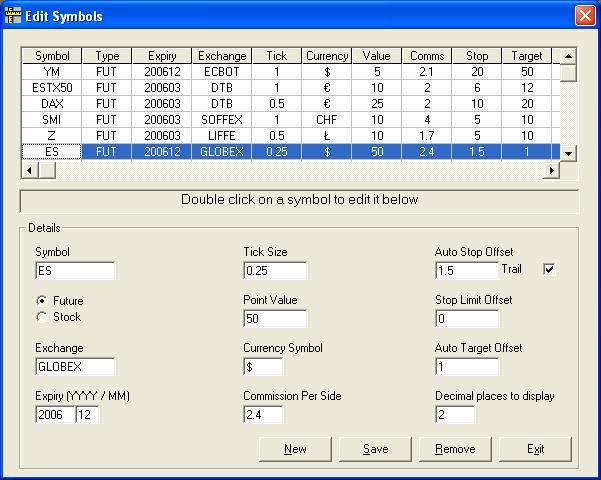Click the horizontal scroll left arrow
This screenshot has width=601, height=480.
click(29, 170)
